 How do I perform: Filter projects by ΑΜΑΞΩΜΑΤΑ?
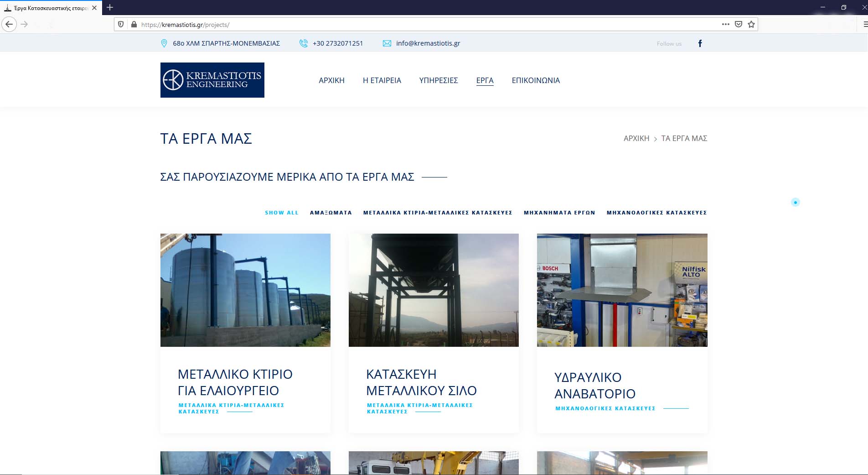click(331, 213)
